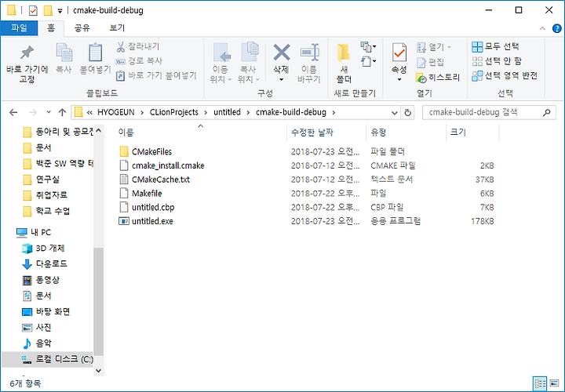Click untitled in the address breadcrumb
The height and width of the screenshot is (392, 565).
click(x=227, y=112)
